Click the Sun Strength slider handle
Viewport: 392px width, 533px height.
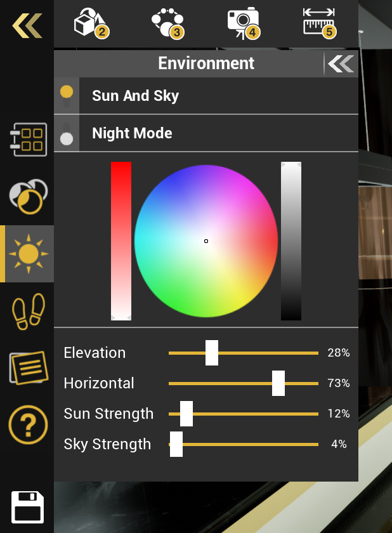click(x=186, y=414)
